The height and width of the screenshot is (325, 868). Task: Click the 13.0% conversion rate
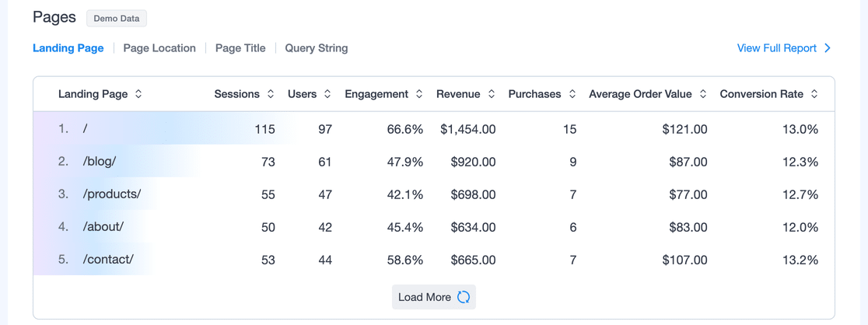point(800,130)
